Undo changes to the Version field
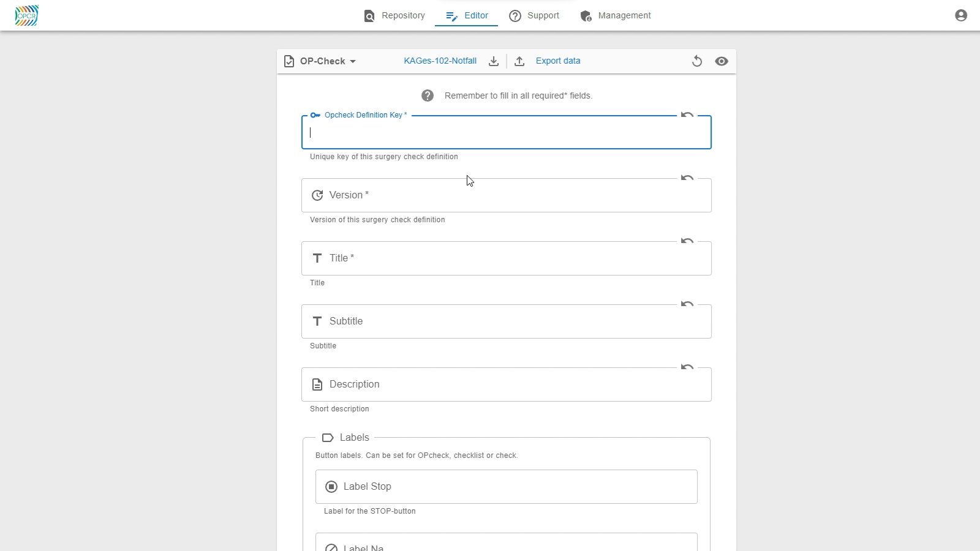 pyautogui.click(x=687, y=178)
